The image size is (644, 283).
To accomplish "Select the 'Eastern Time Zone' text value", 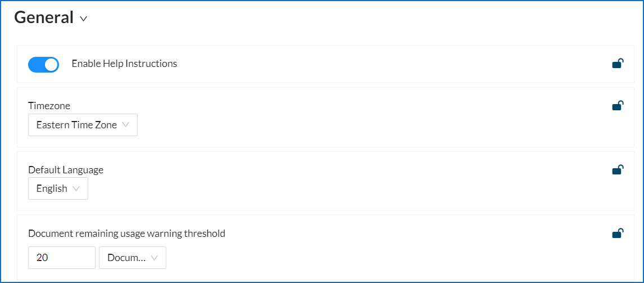I will (76, 125).
